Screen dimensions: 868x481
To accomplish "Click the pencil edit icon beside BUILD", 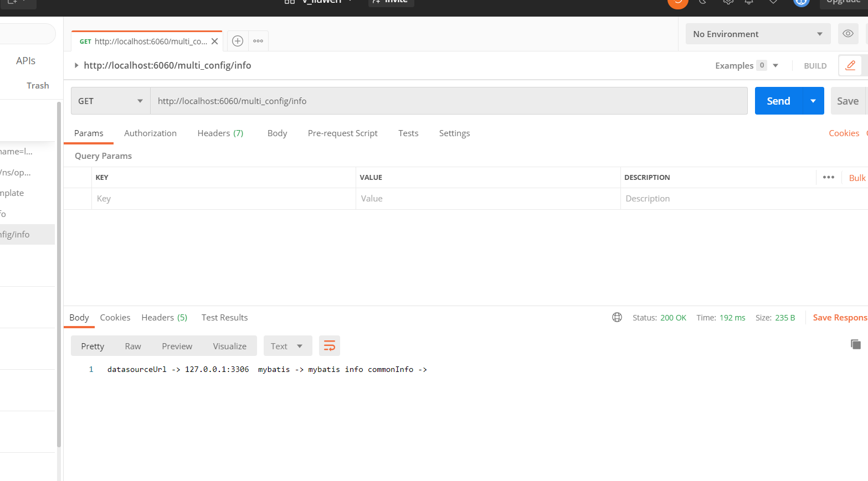I will pyautogui.click(x=850, y=65).
